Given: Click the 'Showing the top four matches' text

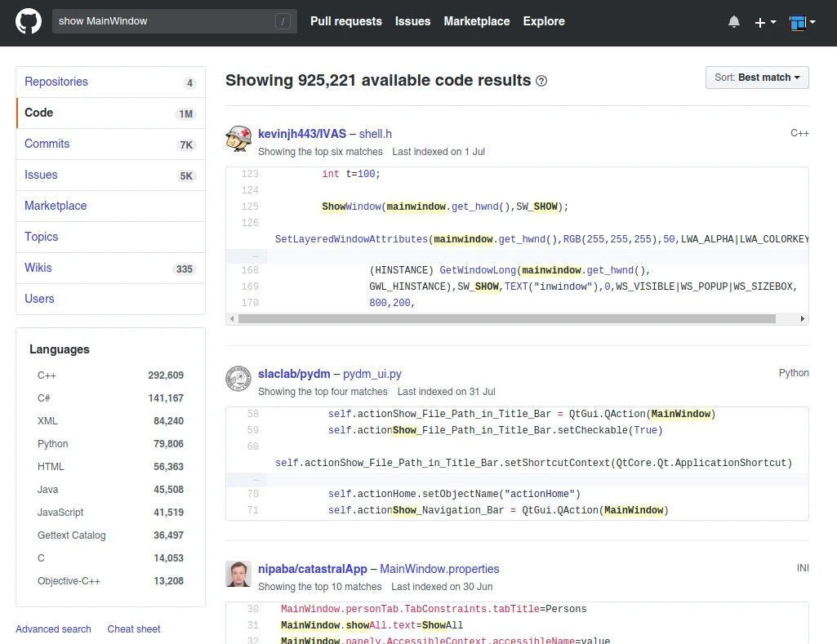Looking at the screenshot, I should point(323,392).
